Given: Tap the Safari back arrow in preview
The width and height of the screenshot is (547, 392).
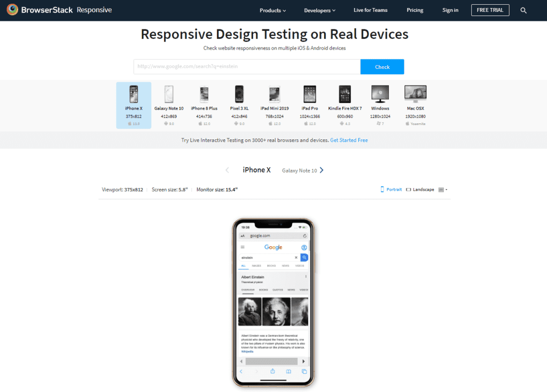Looking at the screenshot, I should click(x=241, y=371).
